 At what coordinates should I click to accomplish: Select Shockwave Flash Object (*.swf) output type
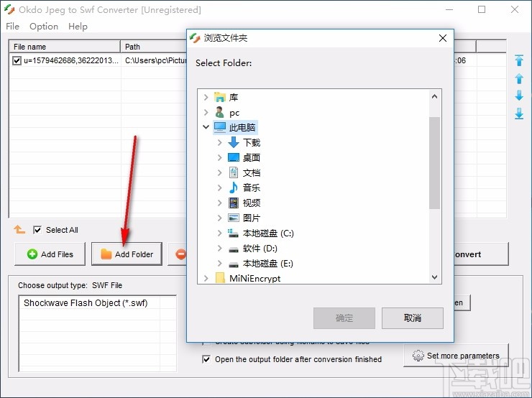click(86, 302)
